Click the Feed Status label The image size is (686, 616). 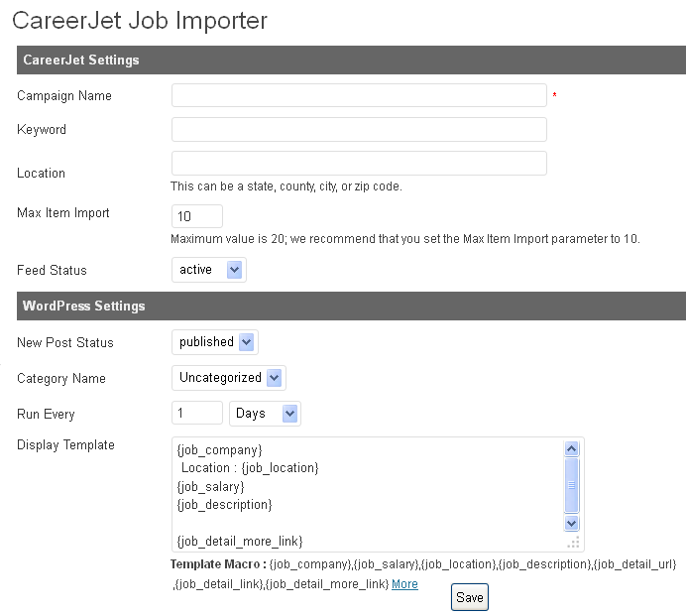[x=52, y=270]
